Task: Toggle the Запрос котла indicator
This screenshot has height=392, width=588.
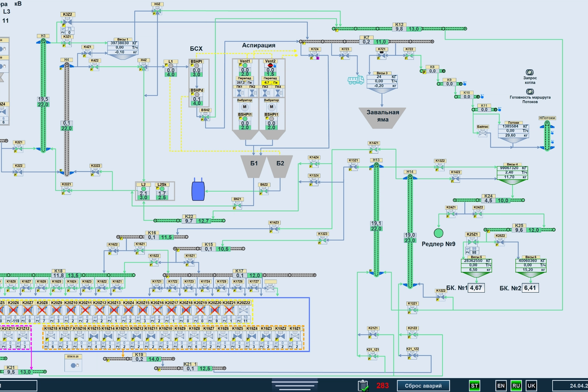Action: (530, 72)
